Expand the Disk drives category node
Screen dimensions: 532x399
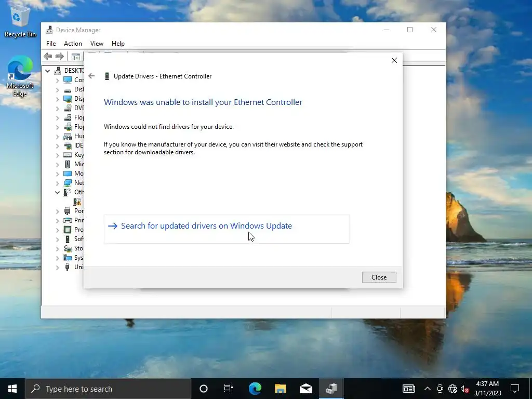[x=57, y=89]
